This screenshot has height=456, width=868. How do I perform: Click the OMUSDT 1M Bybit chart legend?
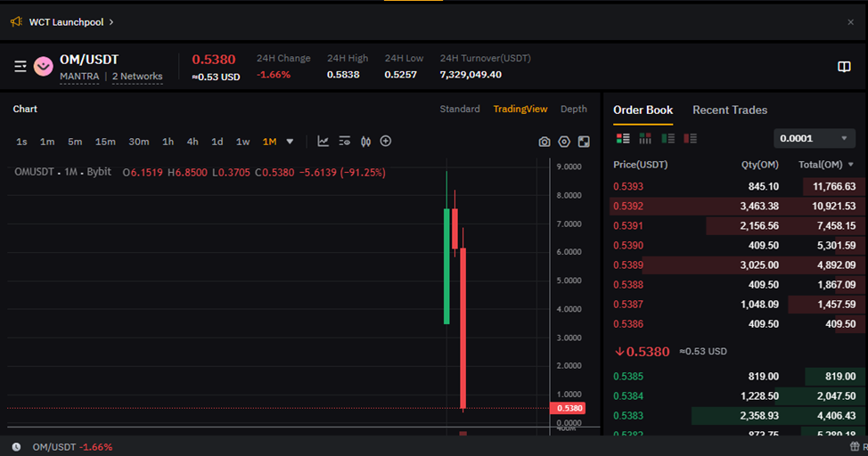coord(62,172)
